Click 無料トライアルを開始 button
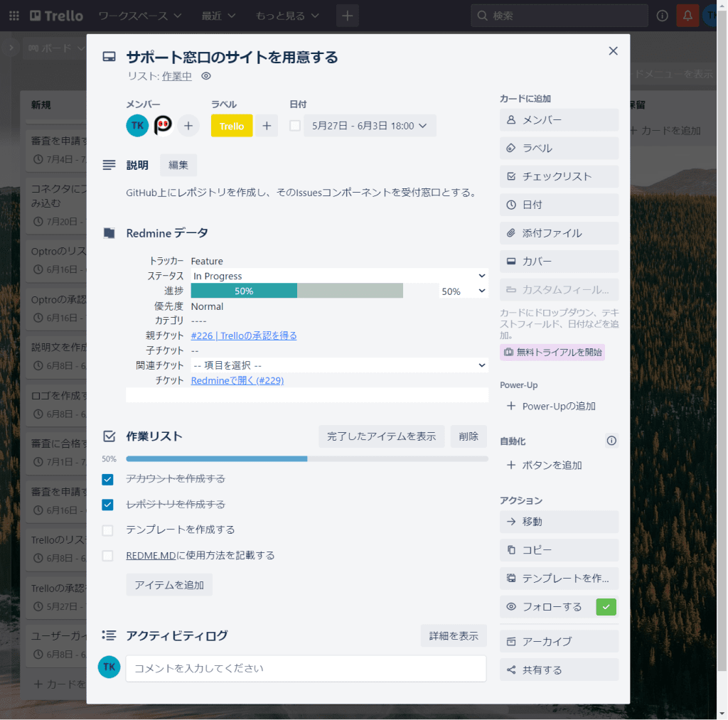 552,353
